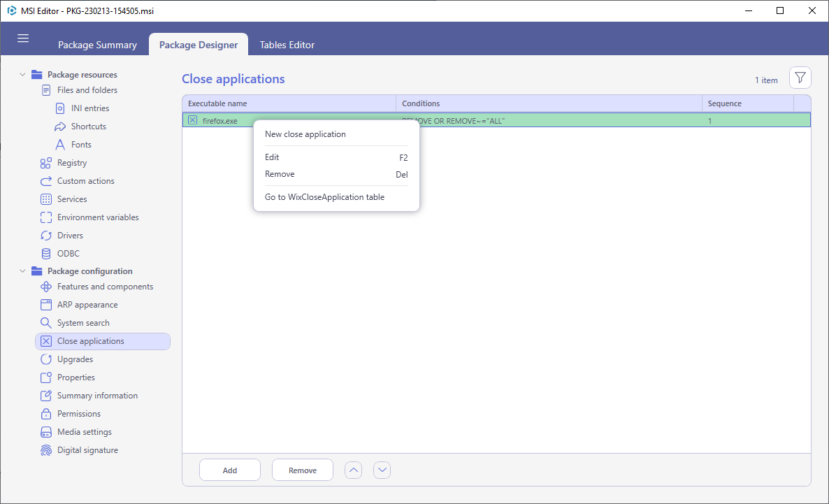Select the Package configuration folder label

(x=90, y=271)
